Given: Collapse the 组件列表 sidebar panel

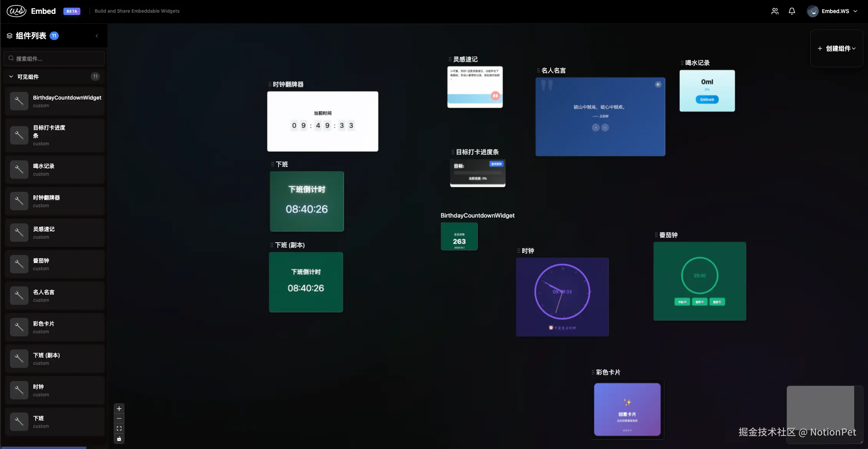Looking at the screenshot, I should [x=97, y=36].
